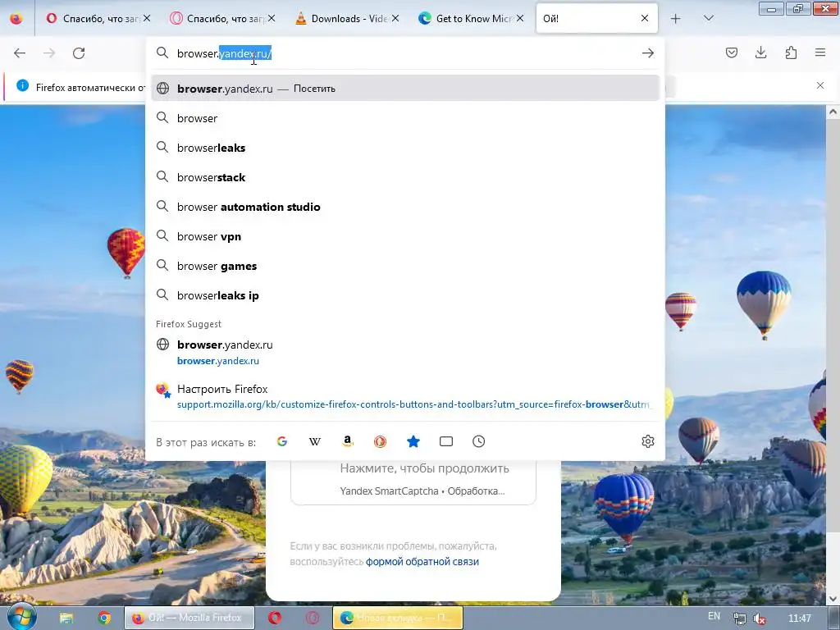Click the EN language indicator
Image resolution: width=840 pixels, height=630 pixels.
[x=714, y=617]
